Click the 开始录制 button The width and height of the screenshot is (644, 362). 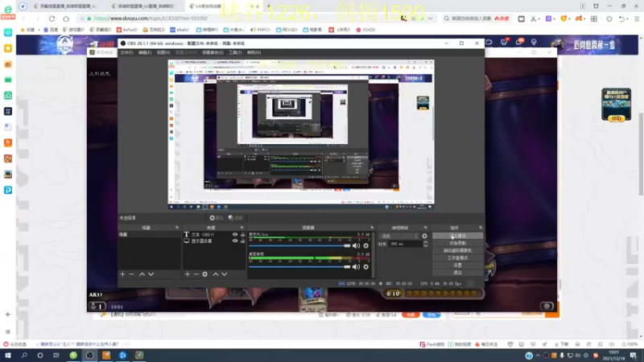[x=457, y=244]
